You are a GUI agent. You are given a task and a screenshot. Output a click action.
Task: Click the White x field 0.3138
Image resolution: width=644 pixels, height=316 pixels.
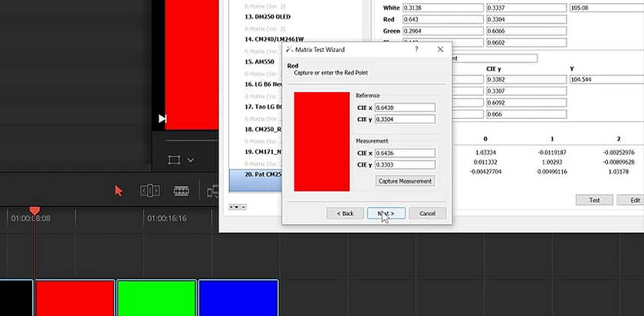(x=443, y=8)
